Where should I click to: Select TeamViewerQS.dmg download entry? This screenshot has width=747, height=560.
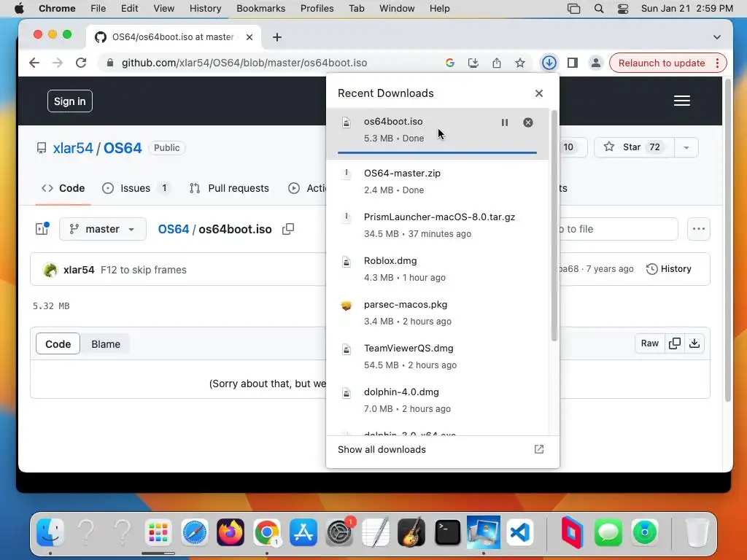click(438, 357)
